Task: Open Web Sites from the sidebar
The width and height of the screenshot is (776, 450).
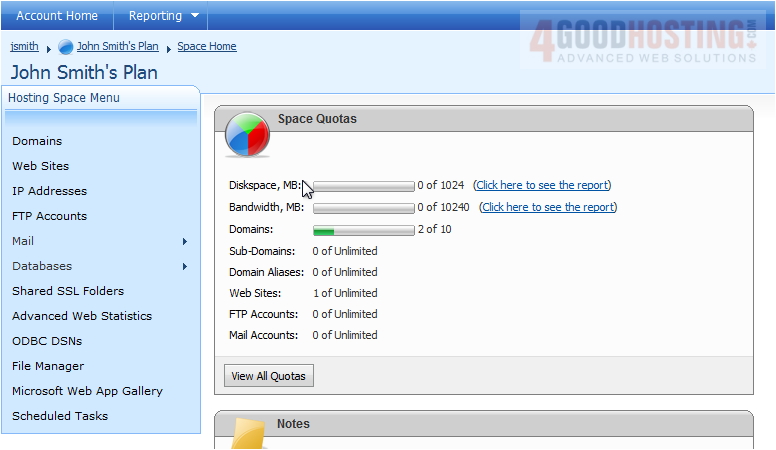Action: point(41,166)
